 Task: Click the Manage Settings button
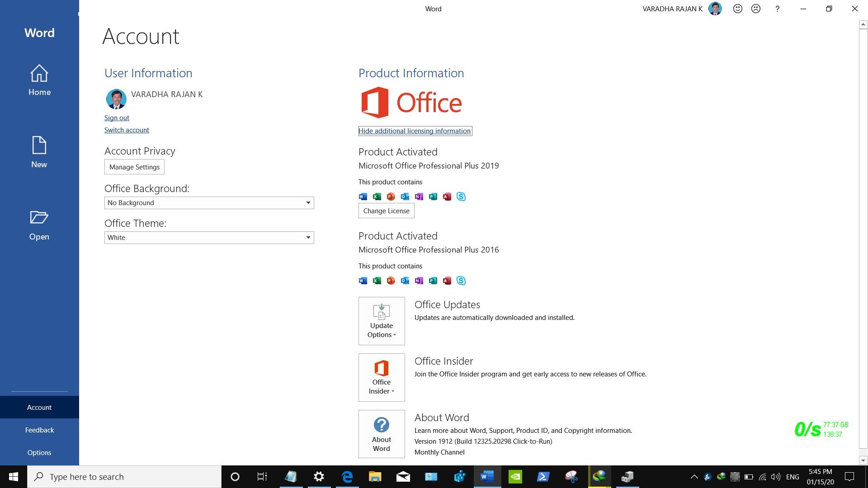click(x=134, y=166)
